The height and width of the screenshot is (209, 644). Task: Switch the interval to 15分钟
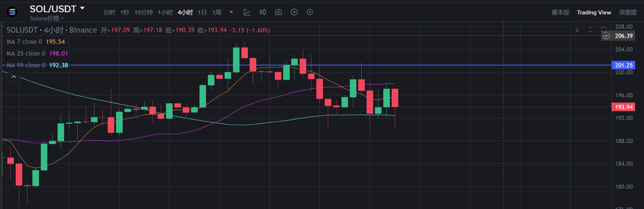tap(144, 13)
